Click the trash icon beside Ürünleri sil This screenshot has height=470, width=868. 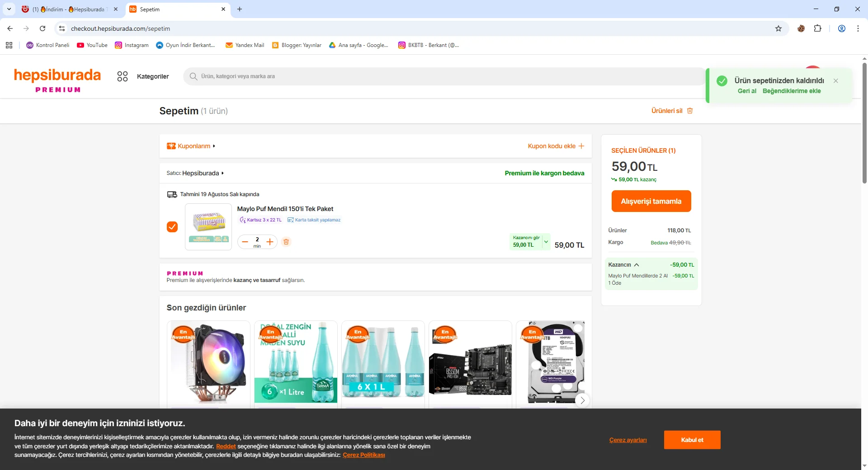(x=690, y=111)
